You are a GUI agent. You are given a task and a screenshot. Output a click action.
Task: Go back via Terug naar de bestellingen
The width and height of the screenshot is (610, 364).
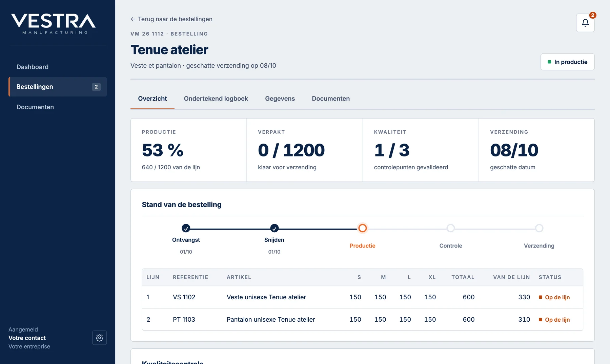tap(171, 19)
